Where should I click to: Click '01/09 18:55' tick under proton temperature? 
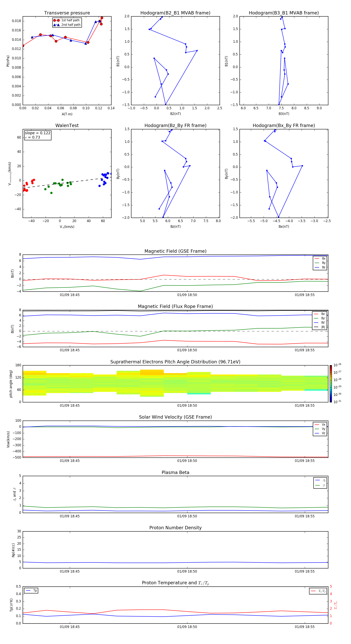[x=305, y=627]
